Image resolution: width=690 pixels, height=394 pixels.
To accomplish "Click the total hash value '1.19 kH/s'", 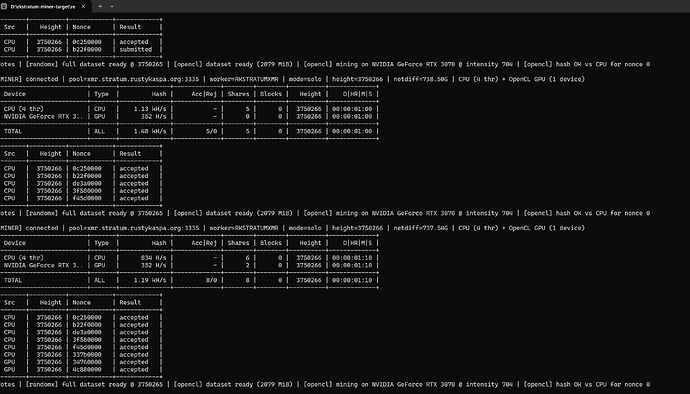I will click(150, 280).
